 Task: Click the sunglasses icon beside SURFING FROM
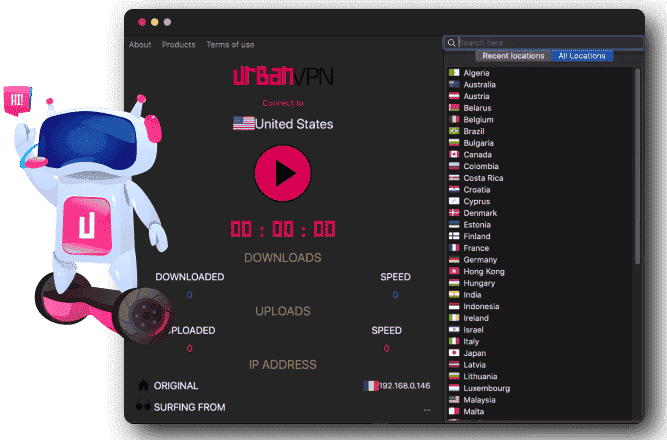click(143, 405)
